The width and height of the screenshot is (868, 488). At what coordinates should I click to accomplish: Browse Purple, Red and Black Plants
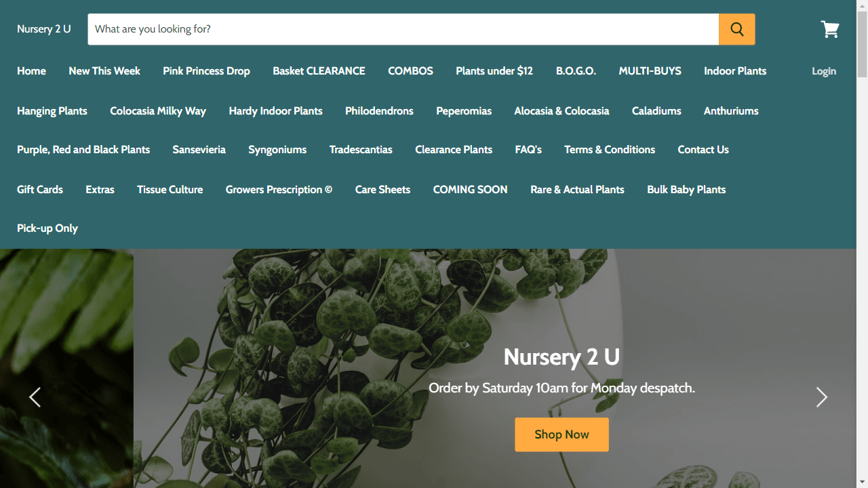(83, 150)
